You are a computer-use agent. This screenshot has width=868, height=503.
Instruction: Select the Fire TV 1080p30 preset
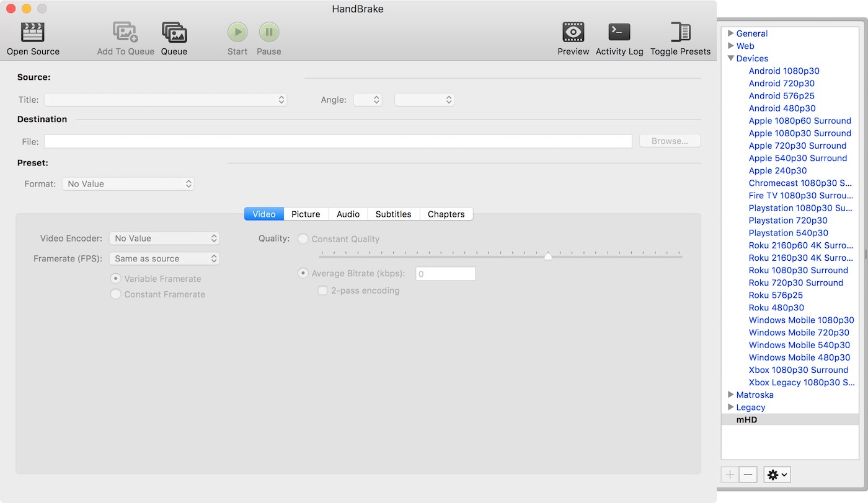click(800, 195)
